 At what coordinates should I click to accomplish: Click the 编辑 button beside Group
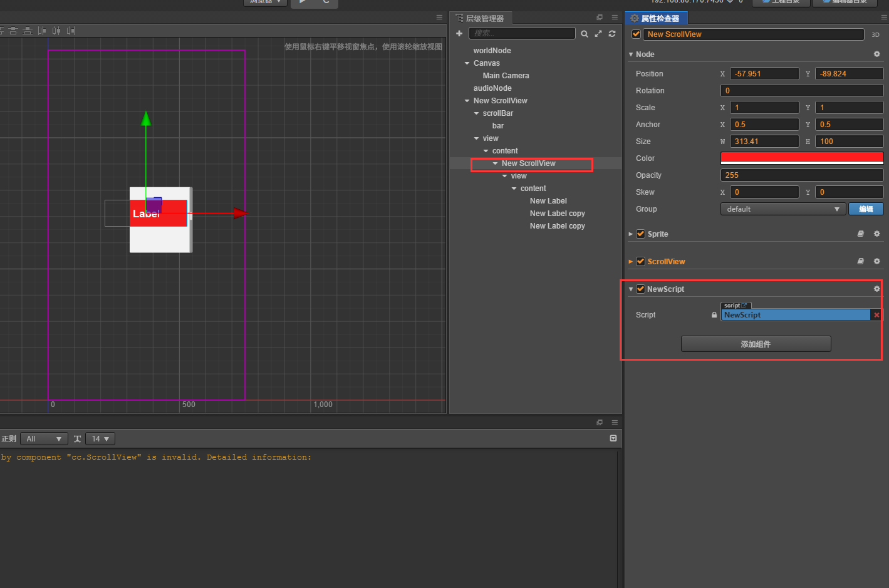(866, 209)
